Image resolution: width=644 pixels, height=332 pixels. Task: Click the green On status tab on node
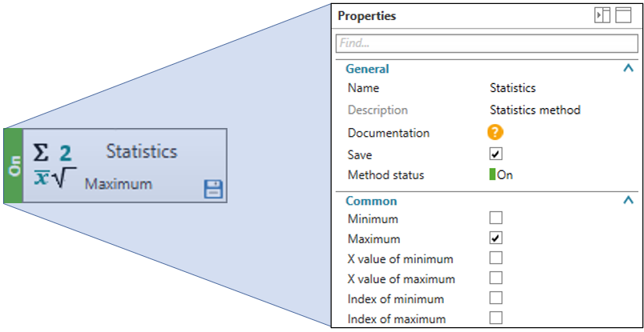click(x=14, y=166)
